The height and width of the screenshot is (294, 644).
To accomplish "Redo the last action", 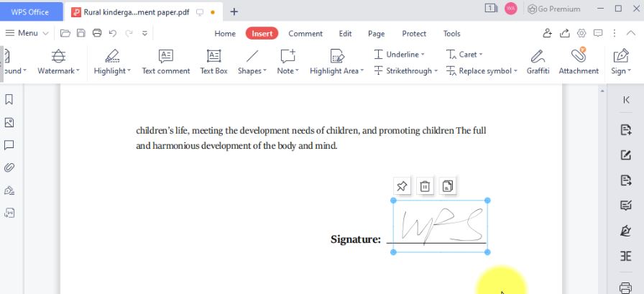I will pos(129,33).
